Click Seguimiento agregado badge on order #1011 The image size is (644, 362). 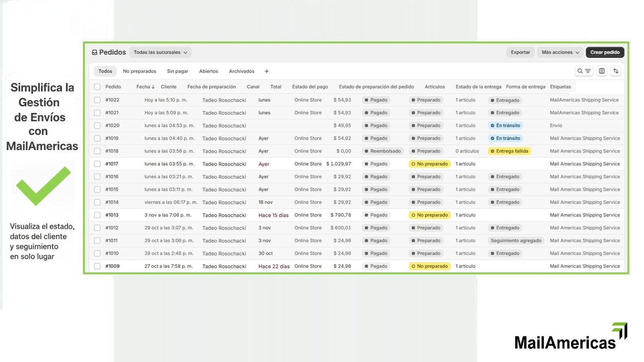click(516, 241)
